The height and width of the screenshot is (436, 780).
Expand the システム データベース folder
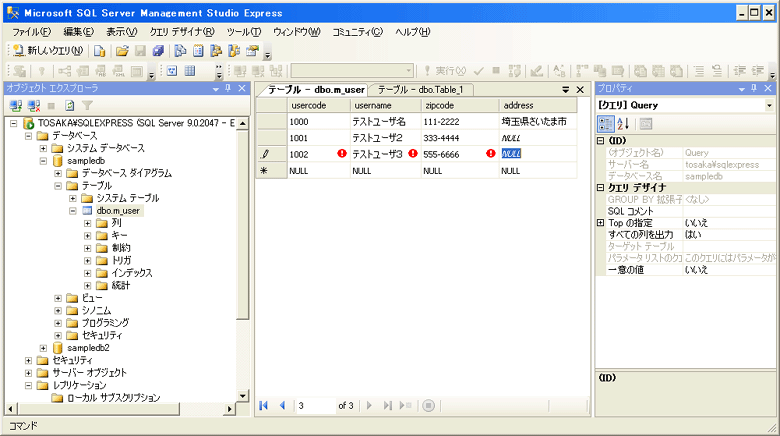pos(43,148)
